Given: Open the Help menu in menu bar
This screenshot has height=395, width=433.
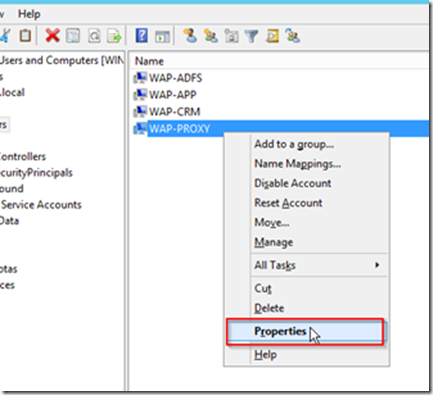Looking at the screenshot, I should pyautogui.click(x=29, y=14).
